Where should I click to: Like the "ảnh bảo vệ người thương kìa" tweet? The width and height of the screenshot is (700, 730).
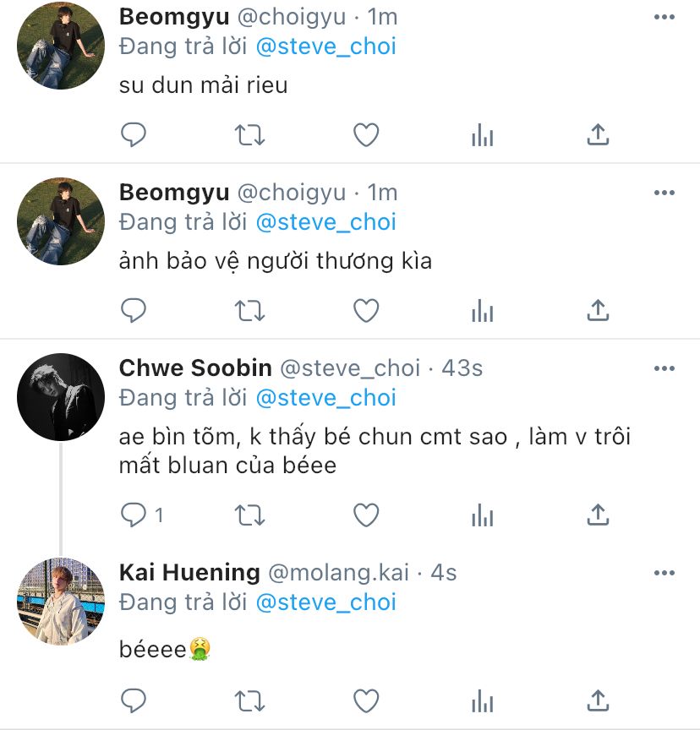tap(365, 310)
